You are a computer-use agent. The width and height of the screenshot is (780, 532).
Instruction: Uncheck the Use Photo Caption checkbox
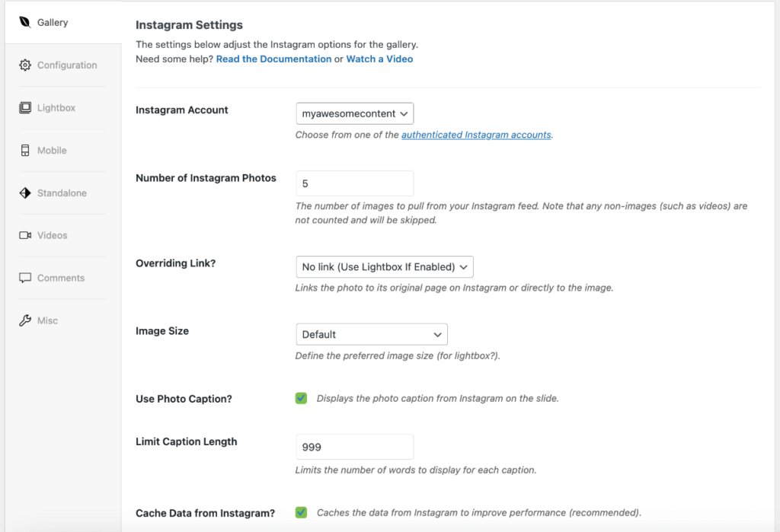pos(301,398)
